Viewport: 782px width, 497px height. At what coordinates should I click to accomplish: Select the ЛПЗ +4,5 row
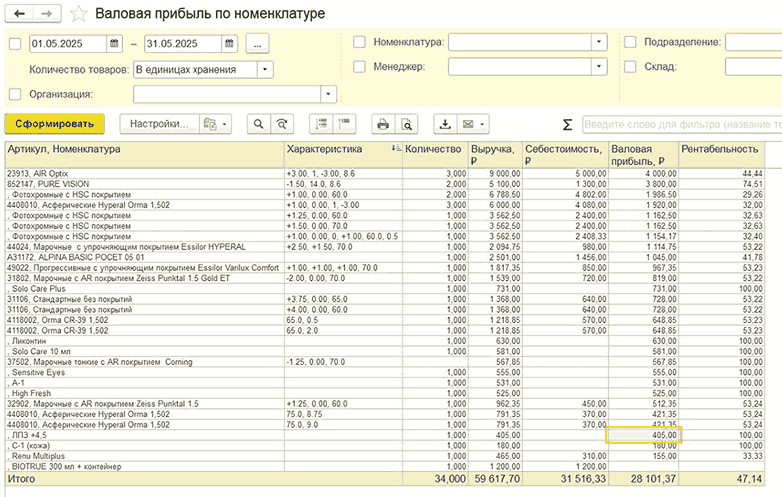click(x=385, y=435)
